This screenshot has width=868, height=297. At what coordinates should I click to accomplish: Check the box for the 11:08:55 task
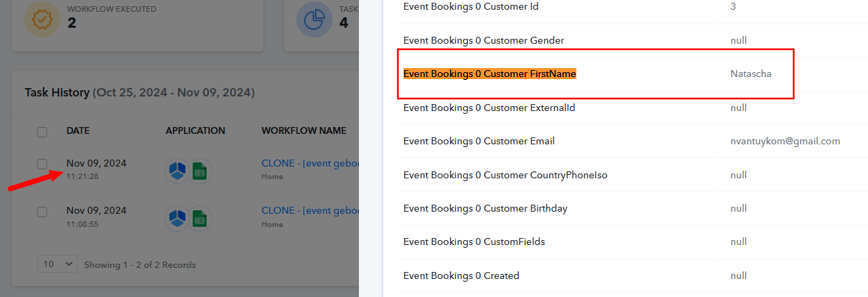point(42,212)
